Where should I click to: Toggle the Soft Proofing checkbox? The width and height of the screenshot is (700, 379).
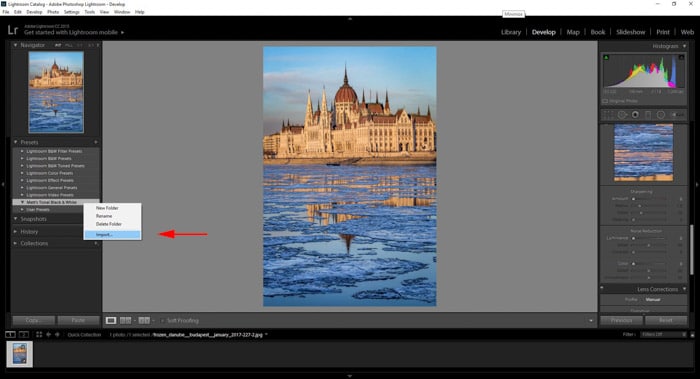(x=162, y=321)
